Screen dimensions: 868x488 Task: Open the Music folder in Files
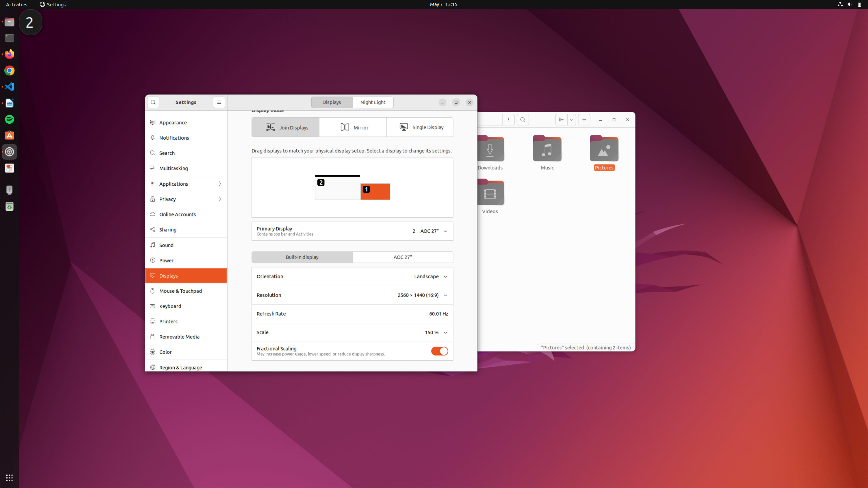click(547, 153)
